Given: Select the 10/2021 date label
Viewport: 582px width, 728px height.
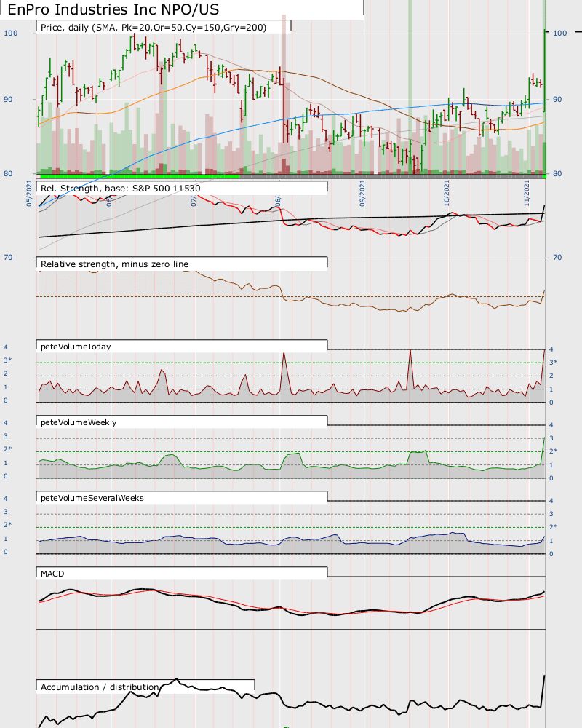Looking at the screenshot, I should pos(447,193).
